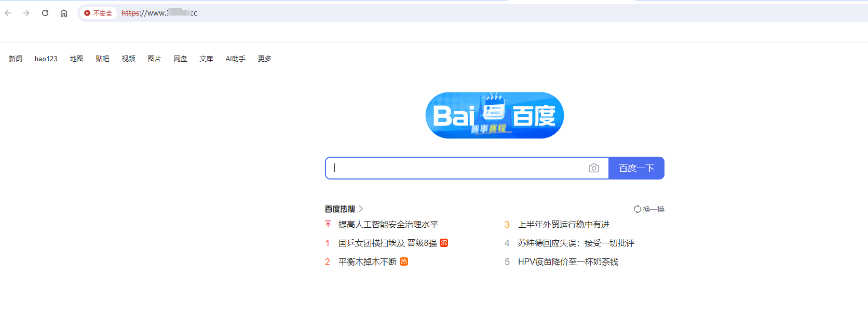Go to browser home page icon
868x317 pixels.
(64, 13)
